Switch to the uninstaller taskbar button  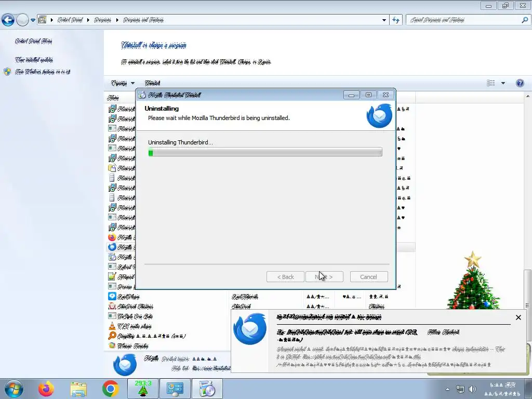coord(207,389)
